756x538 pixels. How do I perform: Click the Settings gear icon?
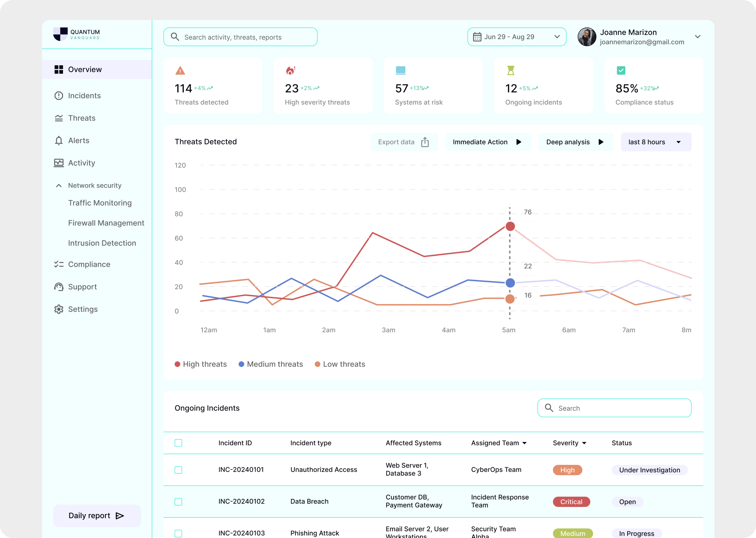tap(59, 309)
